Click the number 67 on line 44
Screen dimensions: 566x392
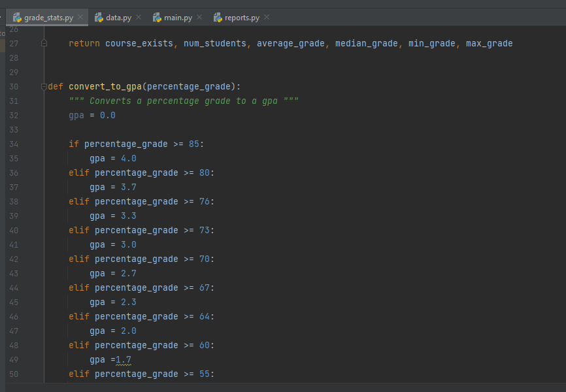point(205,287)
